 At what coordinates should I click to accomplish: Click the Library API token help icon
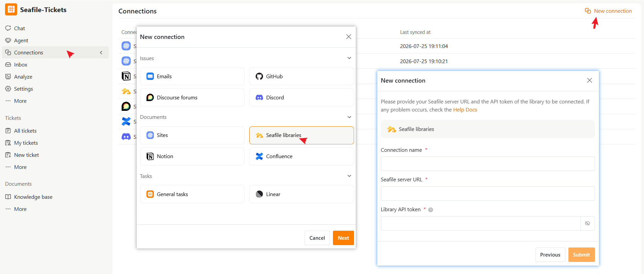tap(431, 210)
